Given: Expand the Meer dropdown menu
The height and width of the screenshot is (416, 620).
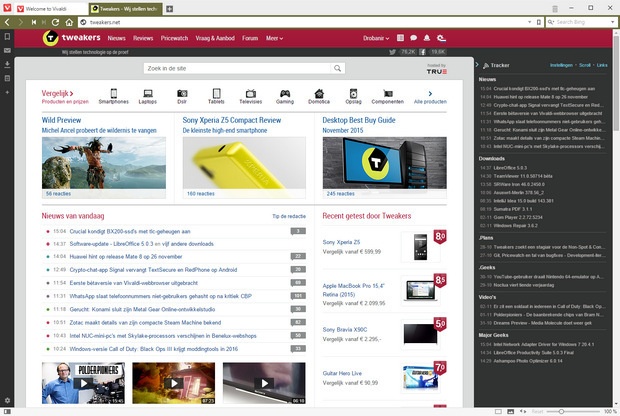Looking at the screenshot, I should click(x=274, y=38).
